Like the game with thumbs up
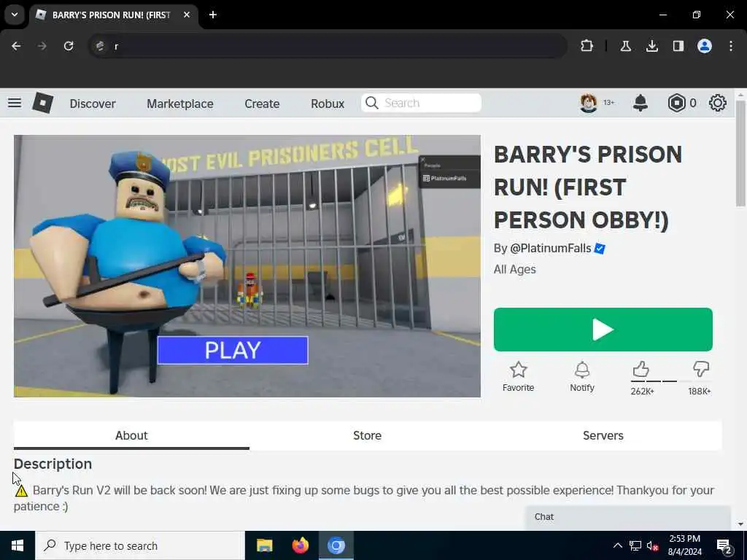 coord(640,369)
